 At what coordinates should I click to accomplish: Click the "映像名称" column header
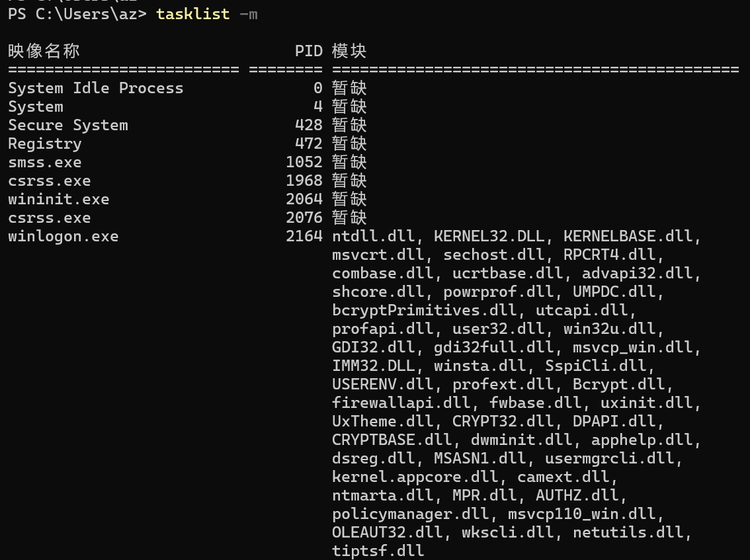(44, 51)
